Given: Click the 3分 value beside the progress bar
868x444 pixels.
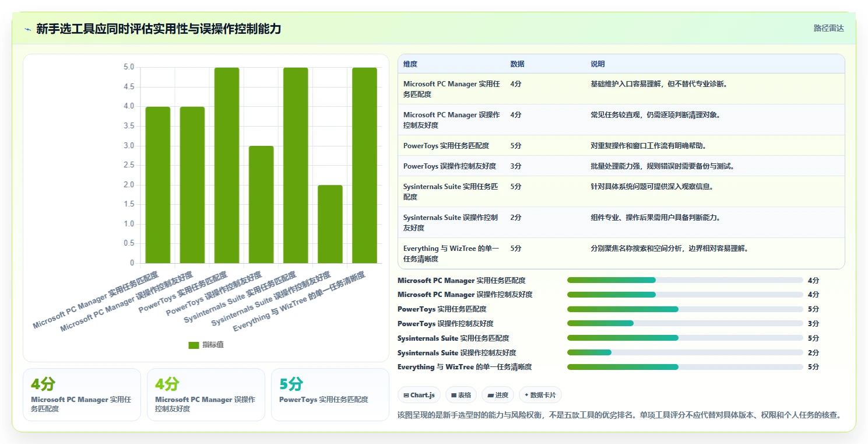Looking at the screenshot, I should tap(814, 324).
